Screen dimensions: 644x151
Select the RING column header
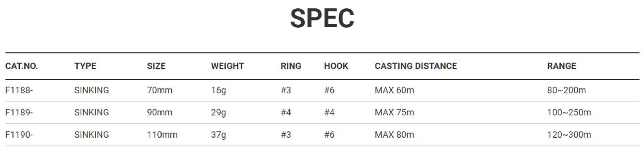coord(291,66)
